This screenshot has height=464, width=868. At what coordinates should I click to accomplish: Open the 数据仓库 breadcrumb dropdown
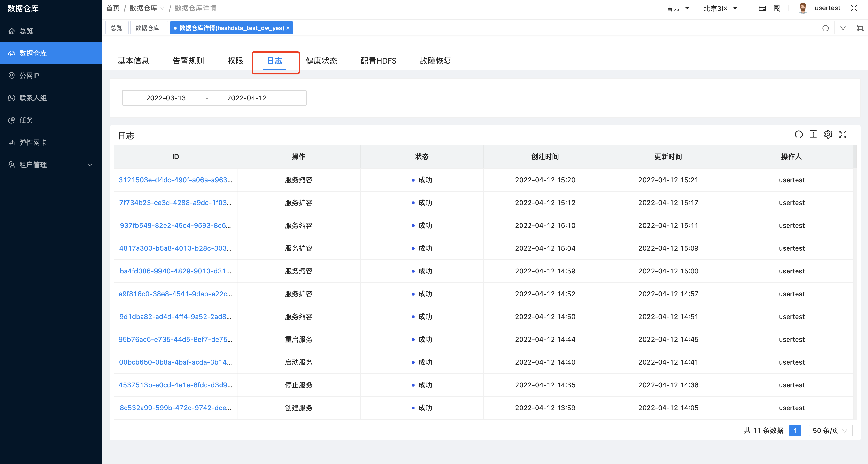(x=163, y=8)
